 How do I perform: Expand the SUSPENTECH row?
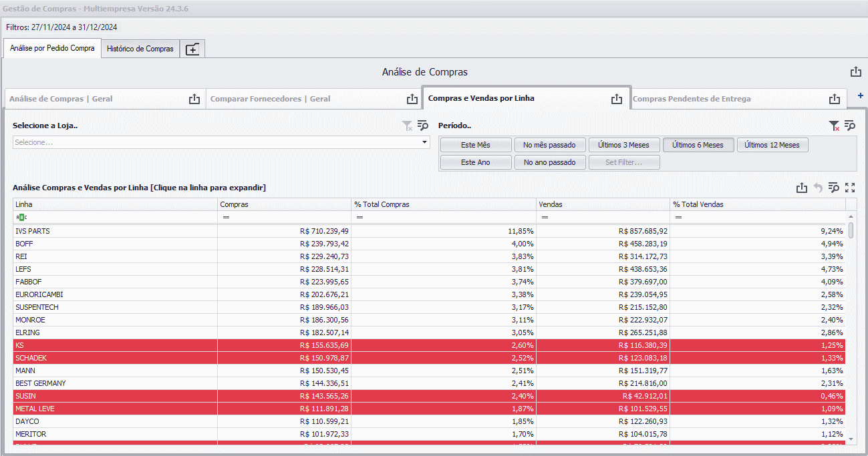[429, 307]
